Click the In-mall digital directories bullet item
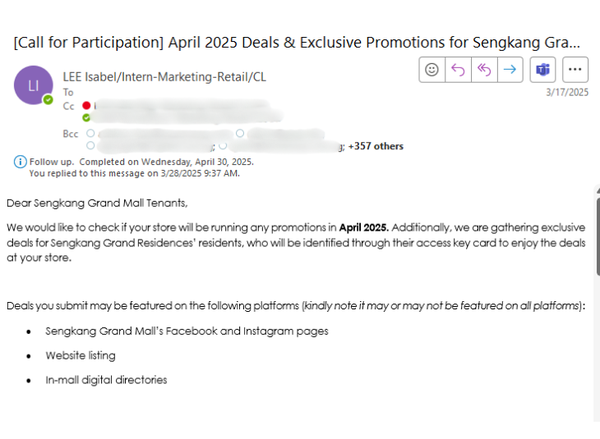 pos(106,380)
